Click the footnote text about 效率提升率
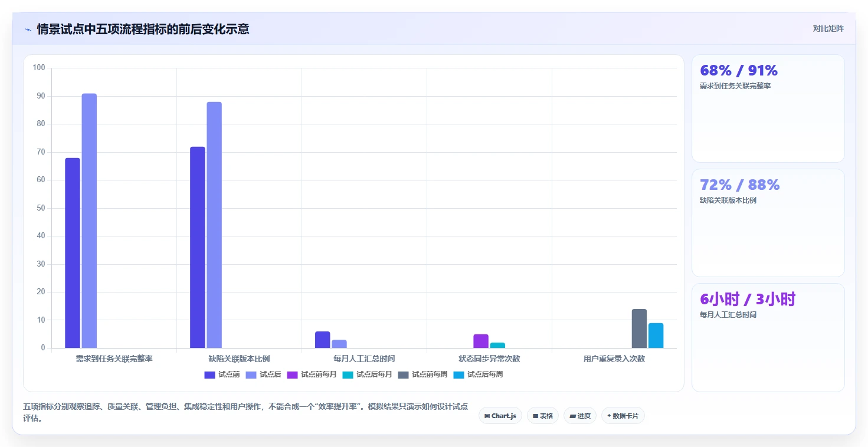This screenshot has height=447, width=868. pyautogui.click(x=245, y=412)
